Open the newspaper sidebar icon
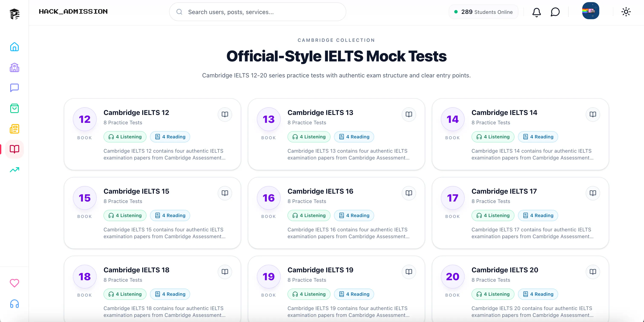The height and width of the screenshot is (322, 644). pos(14,129)
